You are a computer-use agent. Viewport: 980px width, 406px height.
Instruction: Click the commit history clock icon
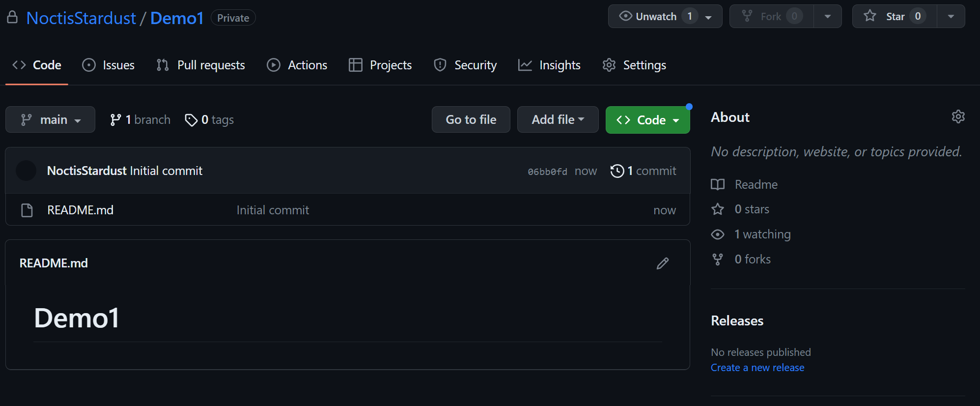coord(617,171)
